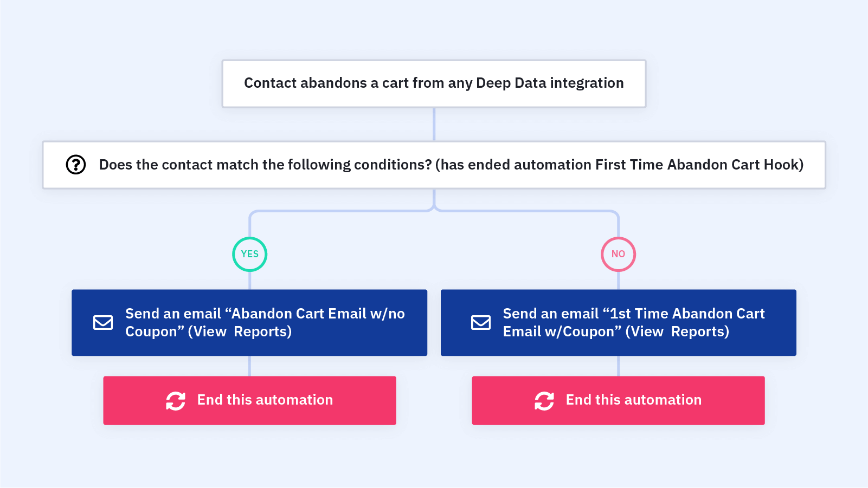Select the green YES branch circle
This screenshot has height=488, width=868.
tap(249, 254)
